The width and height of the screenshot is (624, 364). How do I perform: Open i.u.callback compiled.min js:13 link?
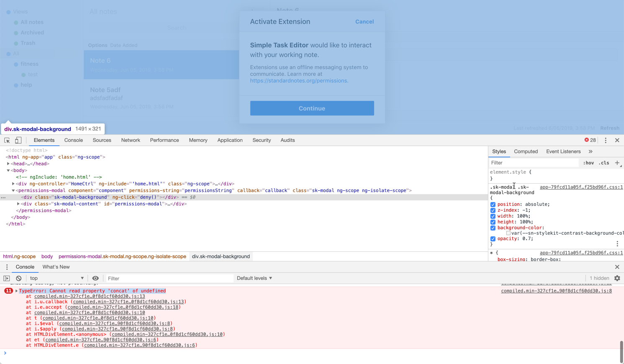(x=128, y=302)
